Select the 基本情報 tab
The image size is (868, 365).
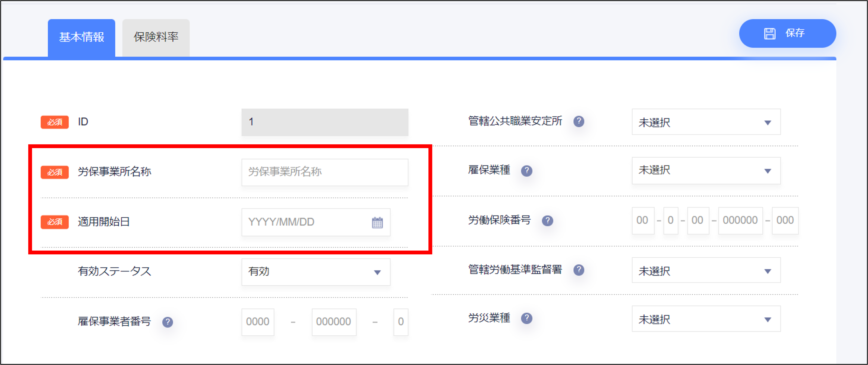(81, 37)
